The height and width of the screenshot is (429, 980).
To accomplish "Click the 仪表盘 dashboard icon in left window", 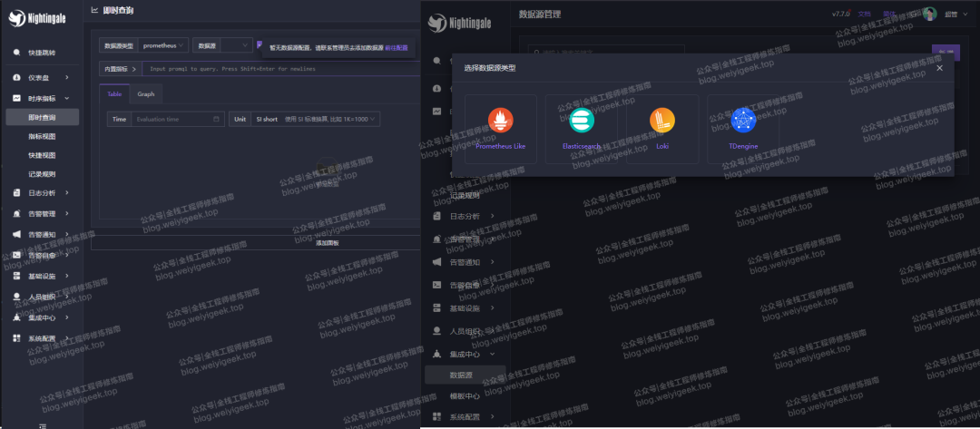I will coord(17,77).
